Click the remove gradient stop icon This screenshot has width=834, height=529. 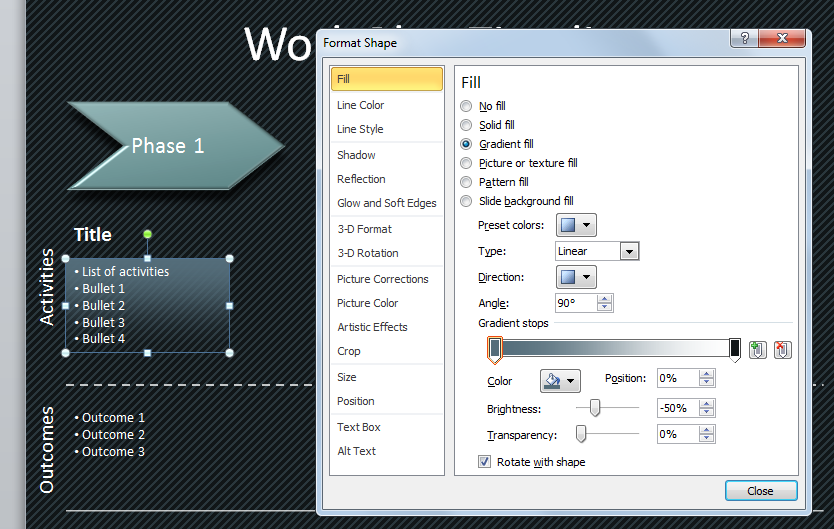[x=783, y=350]
